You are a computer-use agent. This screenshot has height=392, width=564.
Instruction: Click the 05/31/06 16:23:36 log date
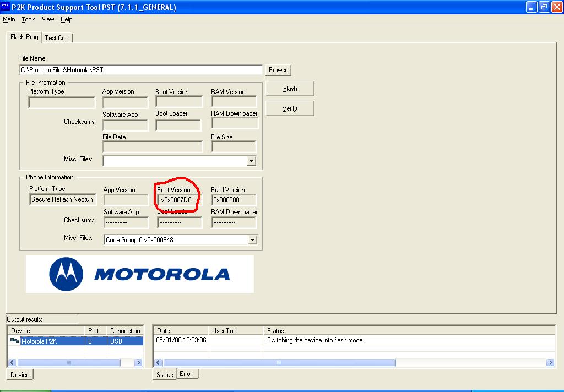pyautogui.click(x=181, y=340)
